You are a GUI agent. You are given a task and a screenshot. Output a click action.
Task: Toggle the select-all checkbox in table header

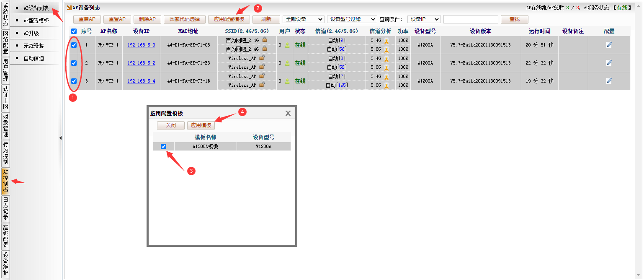coord(74,31)
